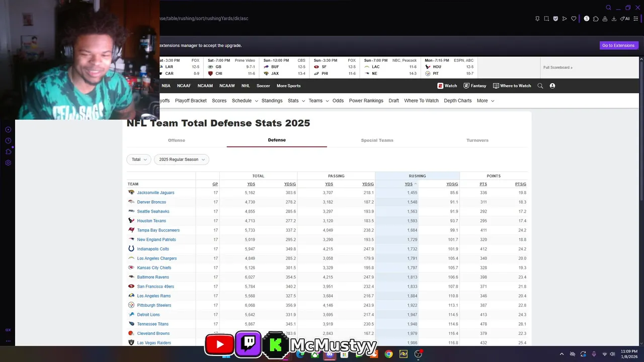Viewport: 644px width, 362px height.
Task: Open Google Chrome from the taskbar
Action: pyautogui.click(x=388, y=354)
